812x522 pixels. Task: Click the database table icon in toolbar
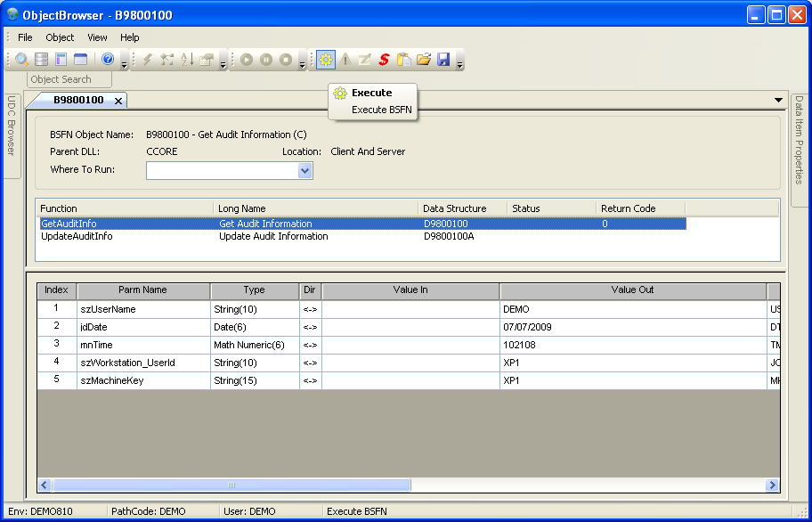pos(41,60)
